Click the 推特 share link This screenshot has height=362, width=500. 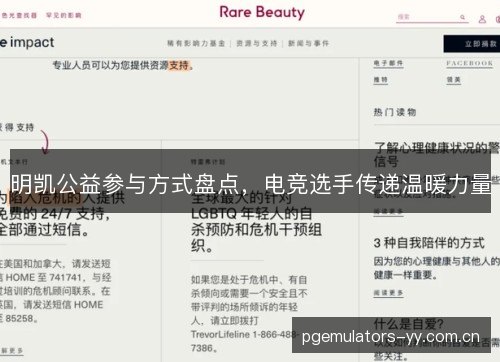381,80
